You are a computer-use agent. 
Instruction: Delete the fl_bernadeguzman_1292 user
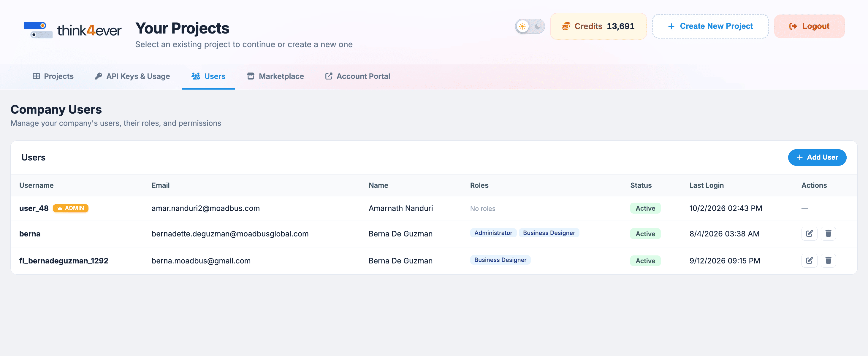828,260
